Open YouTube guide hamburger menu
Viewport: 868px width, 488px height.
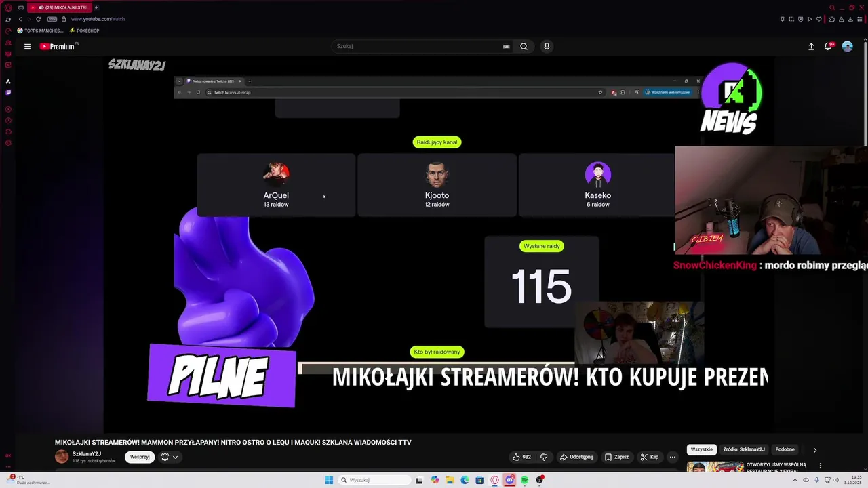coord(27,47)
